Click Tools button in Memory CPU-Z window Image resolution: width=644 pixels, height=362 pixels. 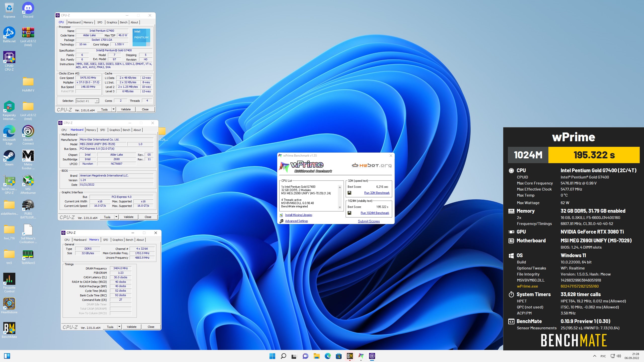pyautogui.click(x=110, y=327)
